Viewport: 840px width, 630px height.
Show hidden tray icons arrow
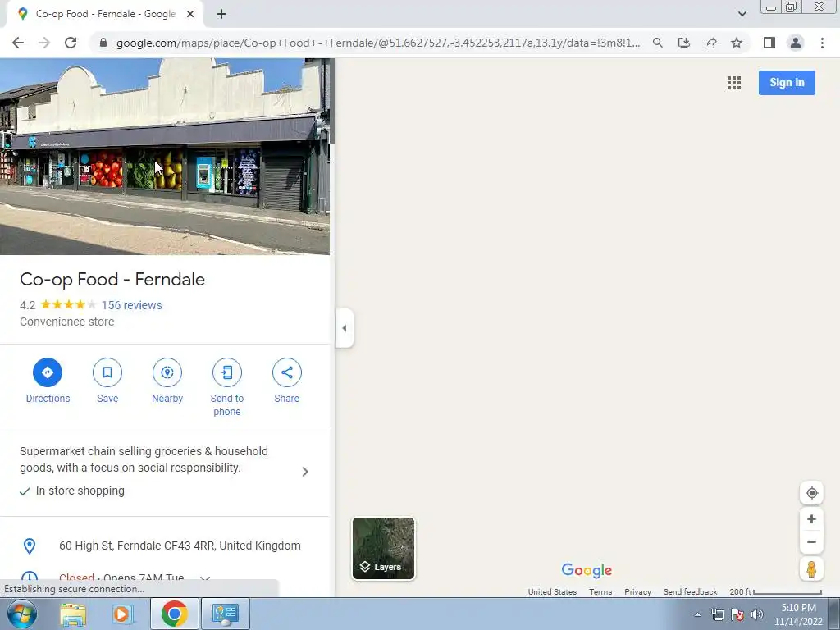(697, 614)
